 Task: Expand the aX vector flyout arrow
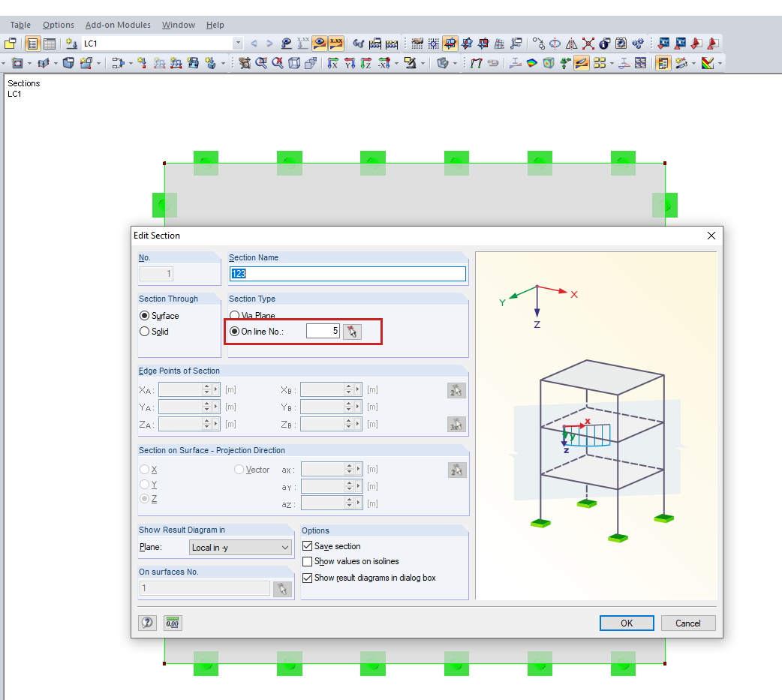(358, 469)
